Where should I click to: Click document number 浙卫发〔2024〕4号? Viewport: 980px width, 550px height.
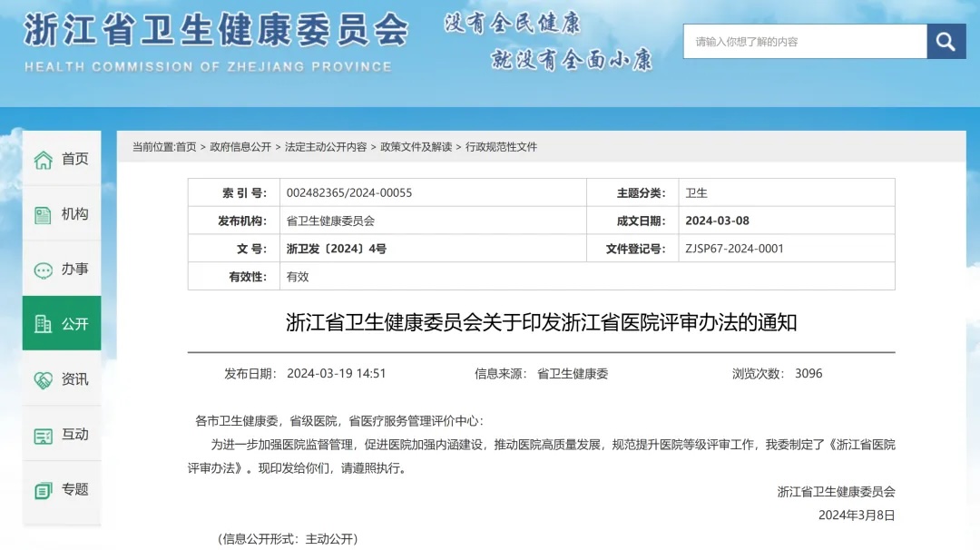(x=337, y=249)
